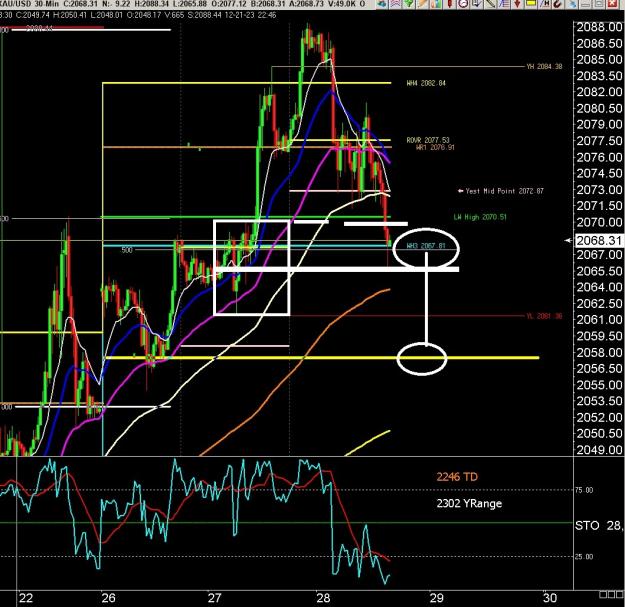Click the leftmost small square at bottom-right corner
Screen dimensions: 625x607
pos(603,595)
